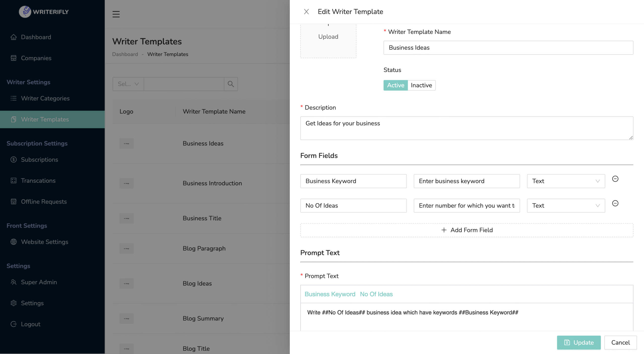Close the Edit Writer Template panel
The image size is (644, 354).
pos(306,12)
